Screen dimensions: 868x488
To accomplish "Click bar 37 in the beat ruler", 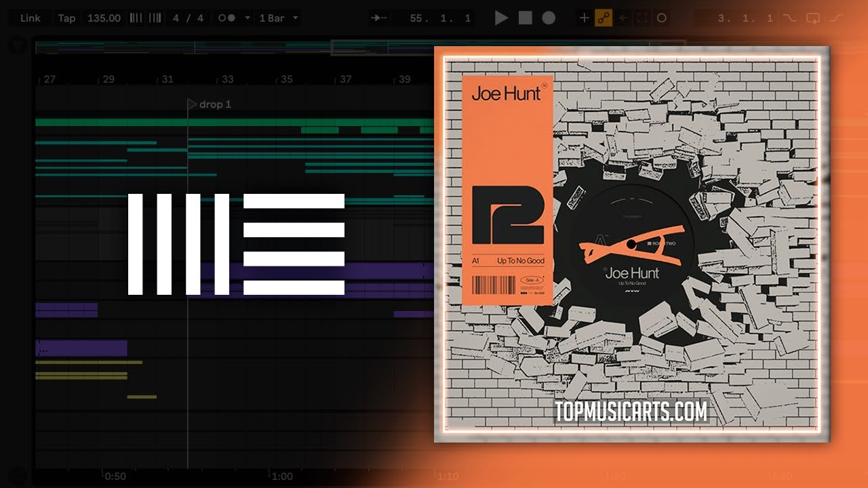I will tap(345, 79).
